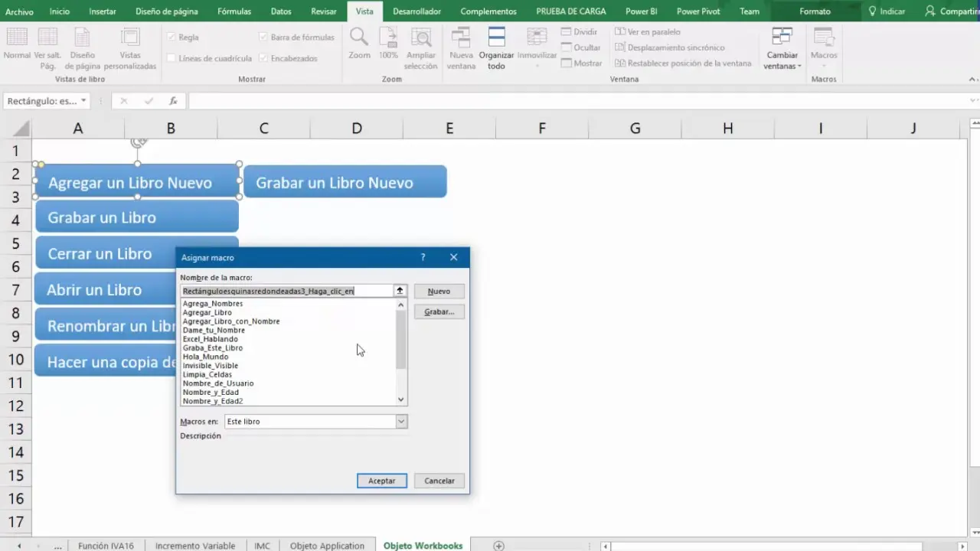Click the Macros icon in ribbon

[x=824, y=38]
